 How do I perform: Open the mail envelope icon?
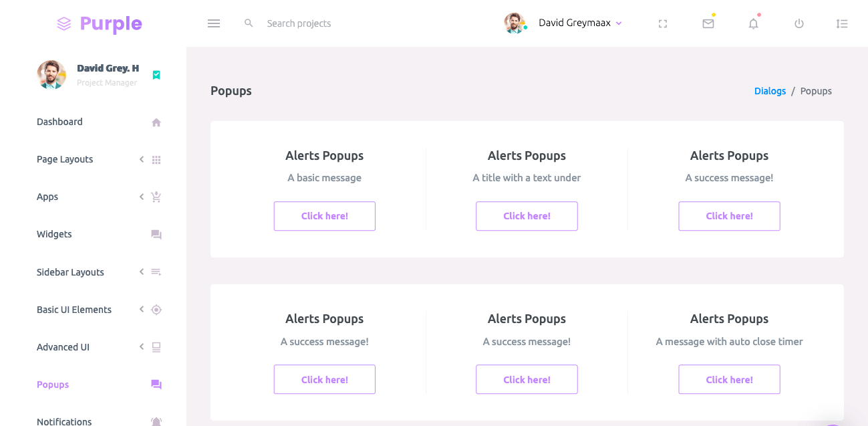click(x=708, y=23)
